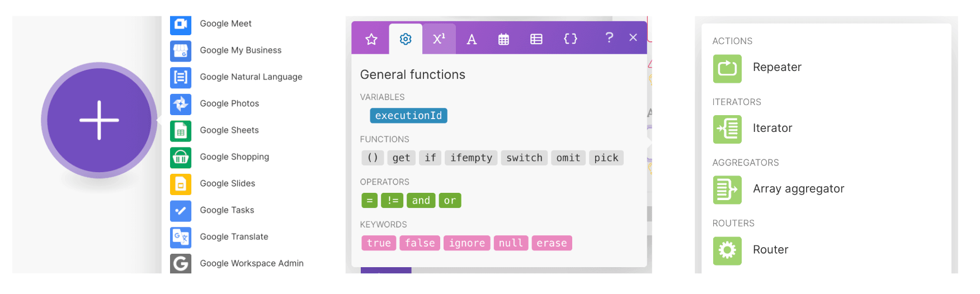Pick the Google Tasks checkmark icon
The height and width of the screenshot is (294, 980).
click(x=181, y=210)
